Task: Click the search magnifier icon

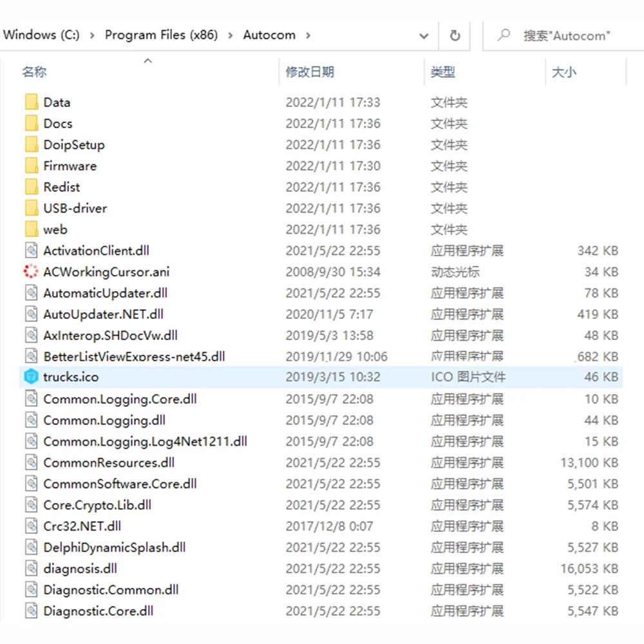Action: coord(504,35)
